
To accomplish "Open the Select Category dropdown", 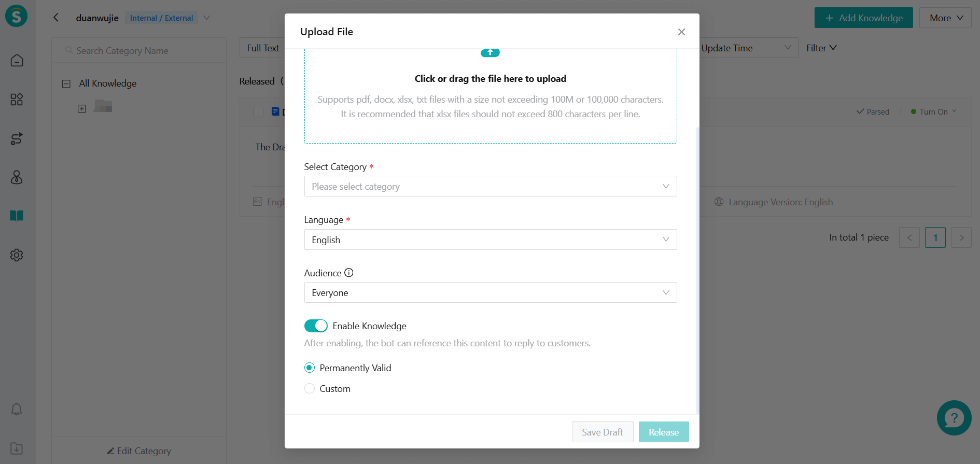I will pyautogui.click(x=491, y=186).
